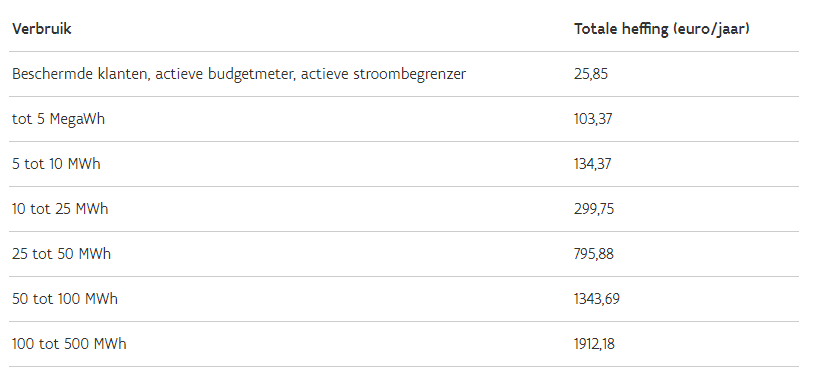Viewport: 814px width, 372px height.
Task: Select the 100 tot 500 MWh cell
Action: coord(69,344)
